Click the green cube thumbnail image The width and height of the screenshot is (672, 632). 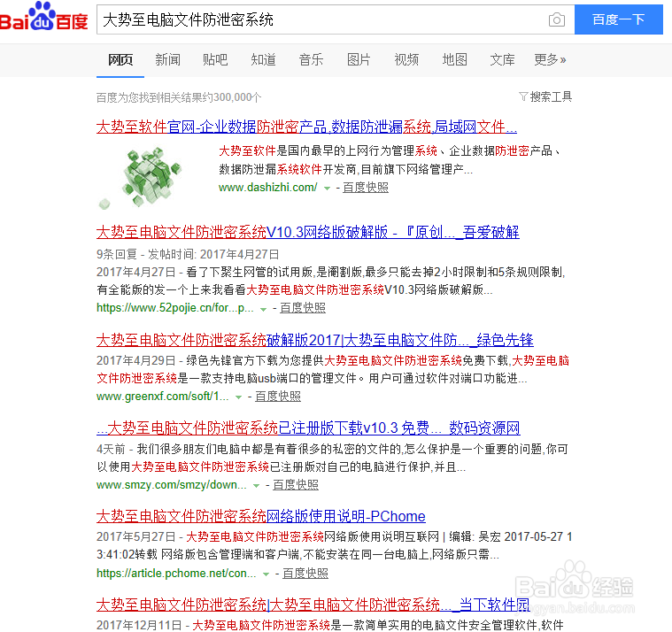[142, 177]
